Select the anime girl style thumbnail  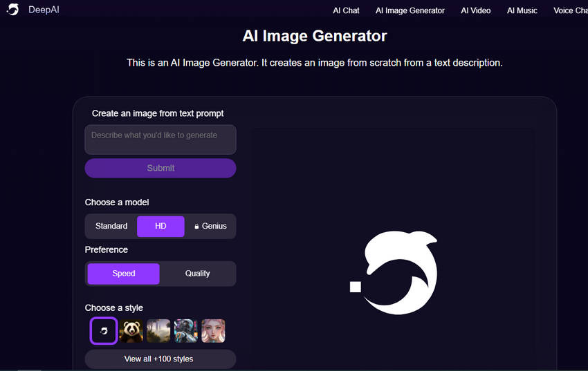point(213,331)
